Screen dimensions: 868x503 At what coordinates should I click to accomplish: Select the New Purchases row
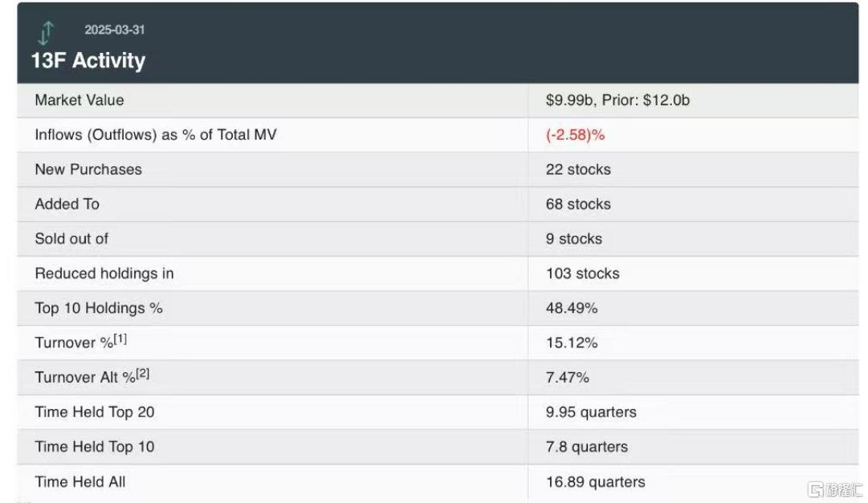click(438, 169)
